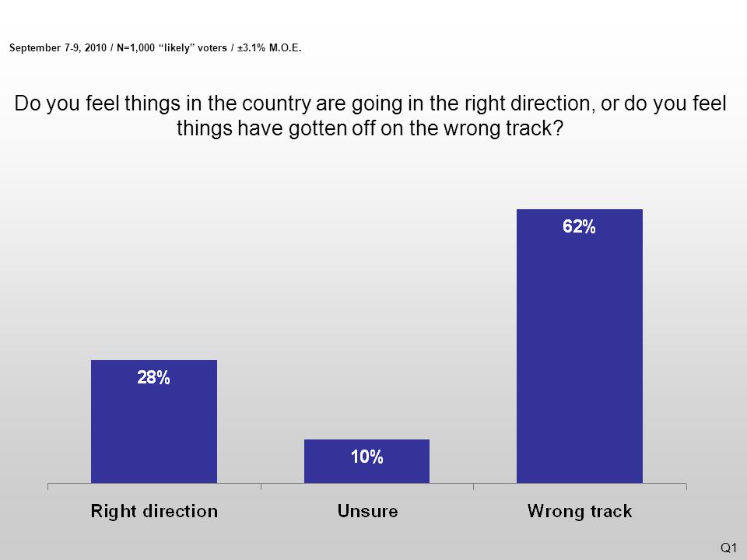This screenshot has height=560, width=747.
Task: Click the Right direction bar
Action: pos(154,422)
